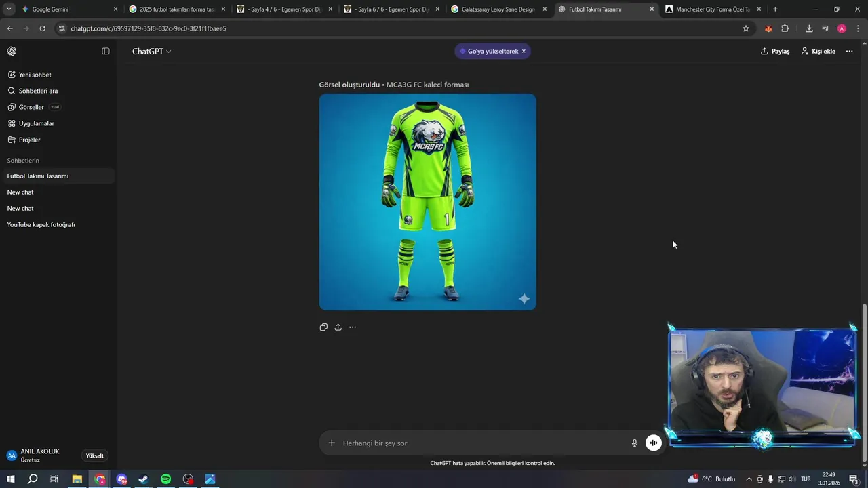Go back with browser back arrow
868x488 pixels.
pos(9,28)
